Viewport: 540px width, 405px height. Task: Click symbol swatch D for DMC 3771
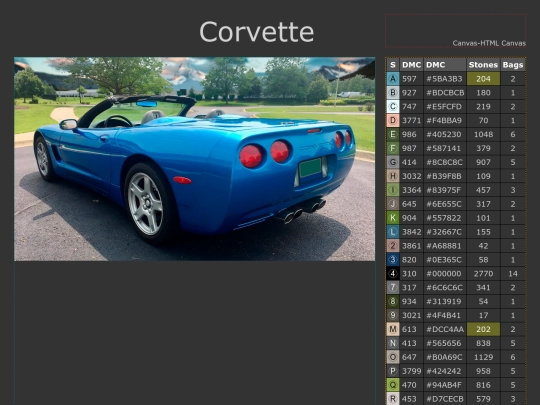393,121
